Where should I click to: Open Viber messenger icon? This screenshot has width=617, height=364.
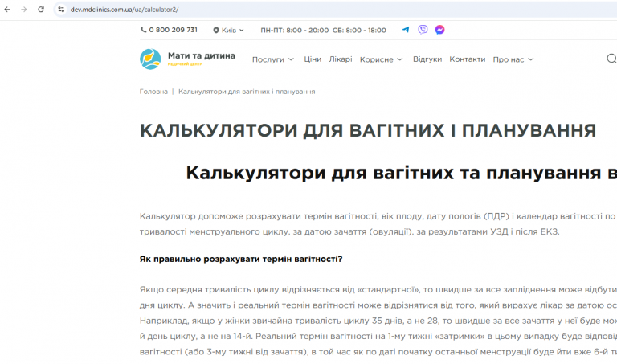[423, 30]
